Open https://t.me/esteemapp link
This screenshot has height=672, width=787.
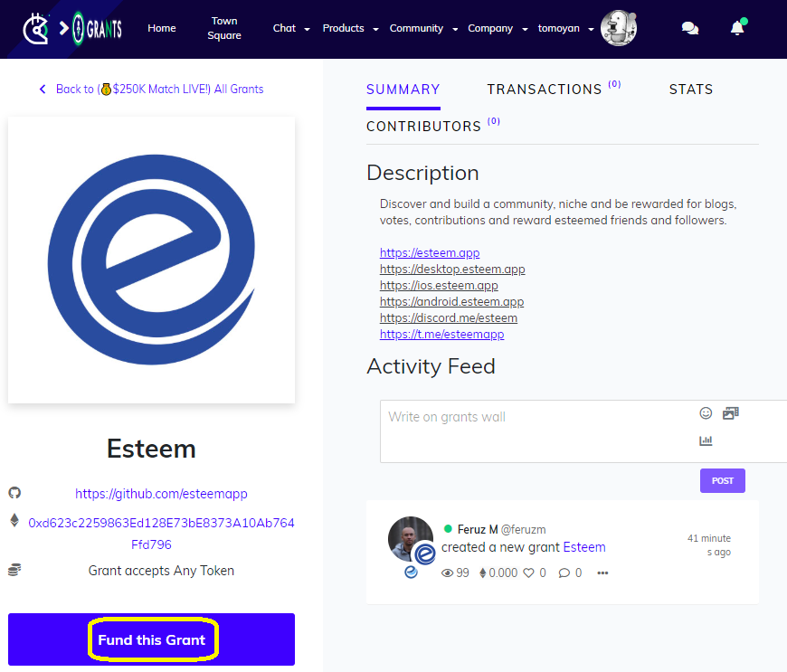(x=441, y=334)
